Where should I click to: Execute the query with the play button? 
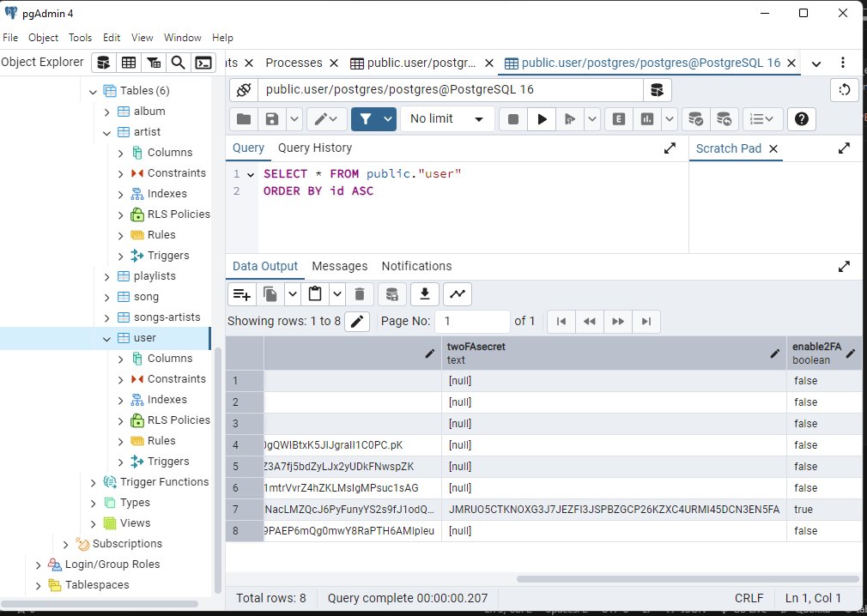click(542, 118)
